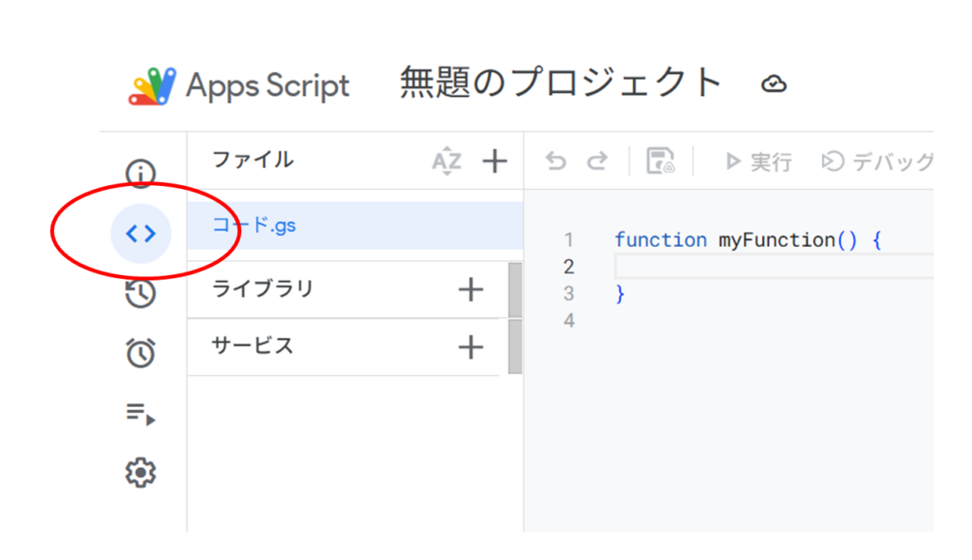Rename project title 無題のプロジェクト
972x560 pixels.
point(561,83)
